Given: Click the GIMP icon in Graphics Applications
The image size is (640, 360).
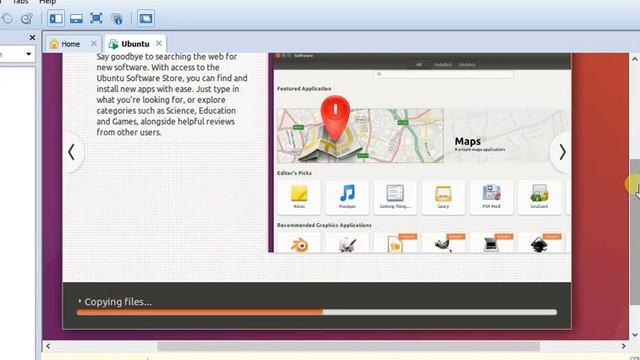Looking at the screenshot, I should point(442,245).
